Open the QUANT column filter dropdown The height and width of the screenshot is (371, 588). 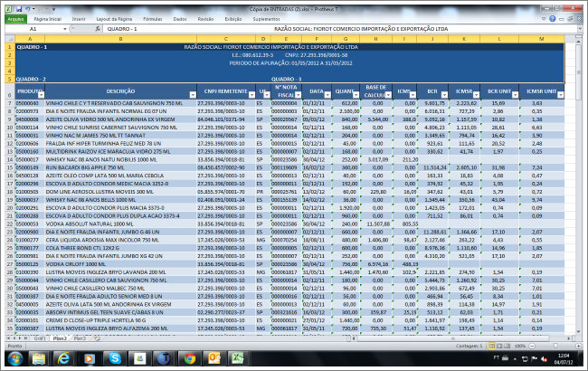point(356,95)
